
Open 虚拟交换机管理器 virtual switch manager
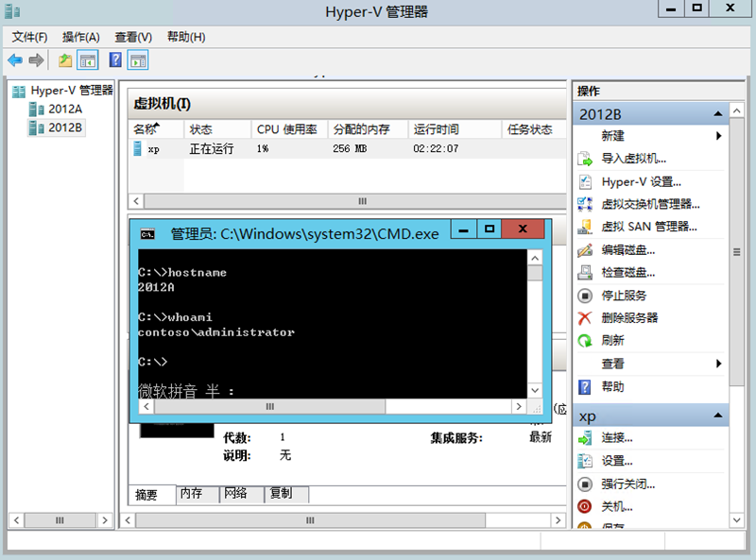coord(650,204)
